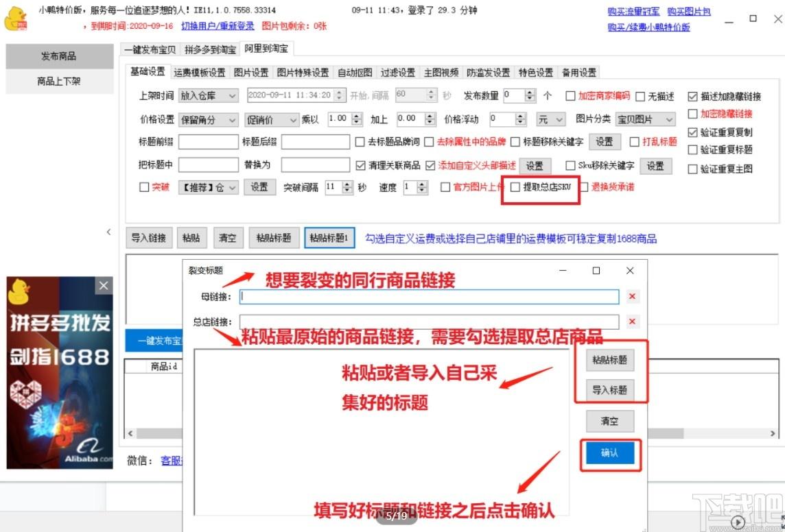Open the 图片设置 tab
This screenshot has height=532, width=785.
(251, 73)
